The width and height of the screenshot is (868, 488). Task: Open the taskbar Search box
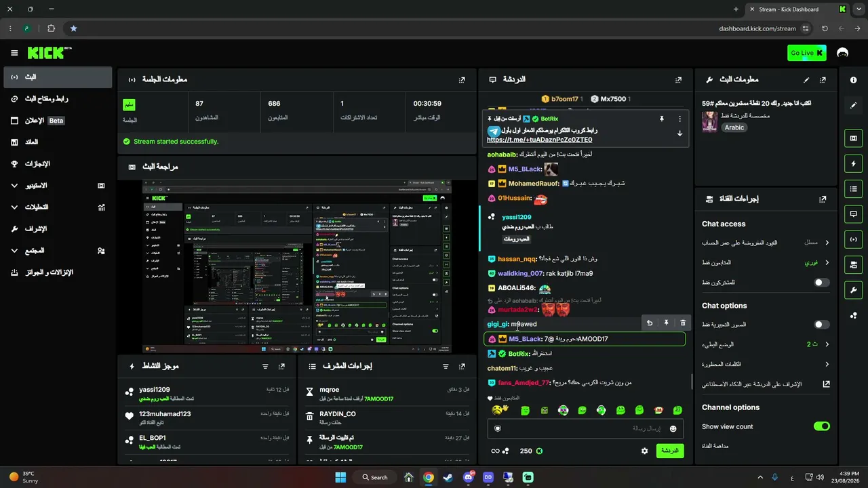375,477
